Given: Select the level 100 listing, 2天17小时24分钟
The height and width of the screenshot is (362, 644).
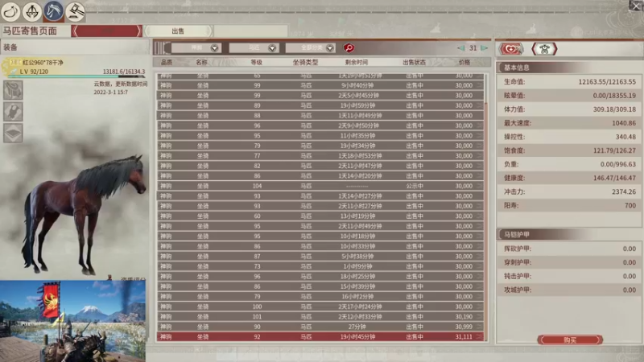Looking at the screenshot, I should (x=320, y=306).
